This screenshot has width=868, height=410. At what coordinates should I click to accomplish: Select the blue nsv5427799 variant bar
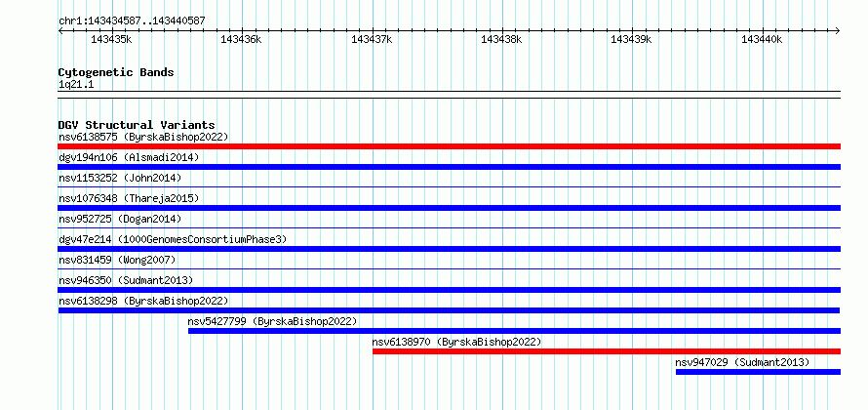pyautogui.click(x=514, y=331)
